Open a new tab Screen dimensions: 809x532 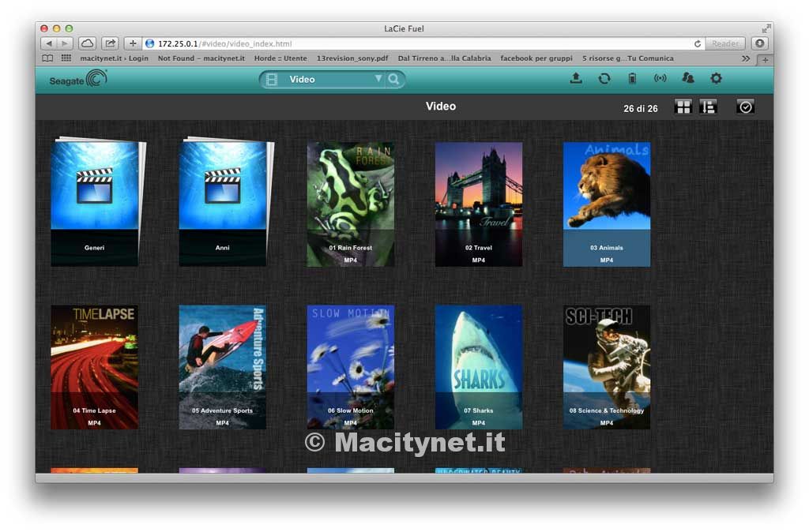pyautogui.click(x=765, y=60)
